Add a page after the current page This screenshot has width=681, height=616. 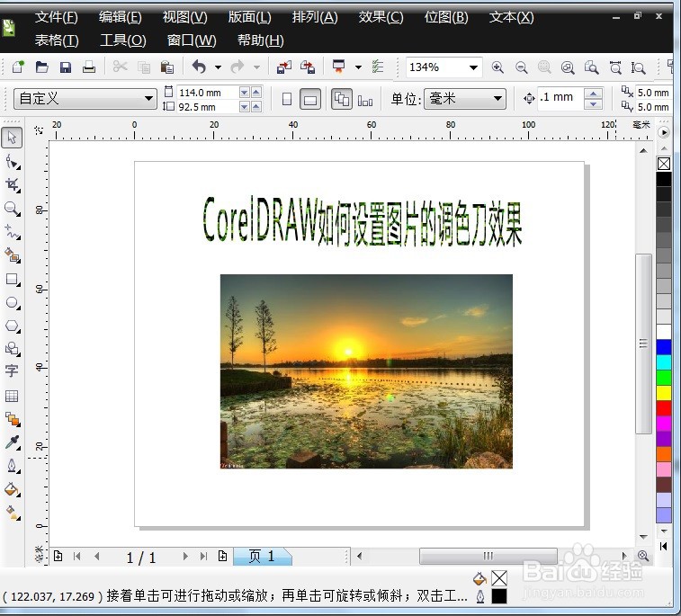(x=222, y=556)
